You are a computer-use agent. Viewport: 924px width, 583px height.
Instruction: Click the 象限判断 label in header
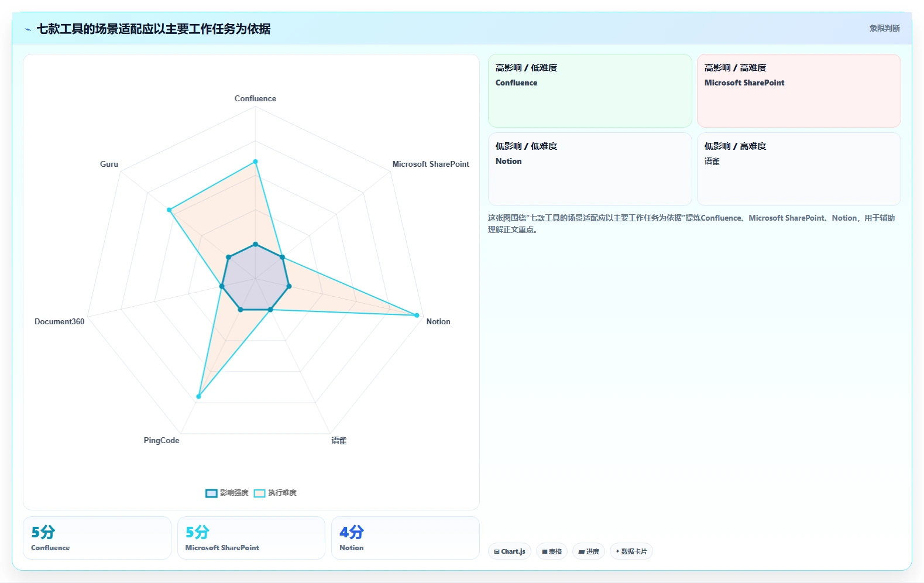(x=884, y=28)
